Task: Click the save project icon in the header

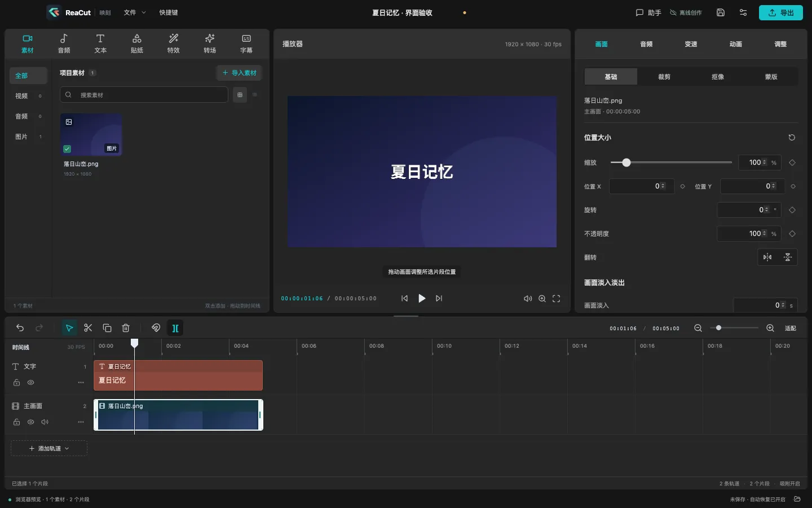Action: click(721, 12)
